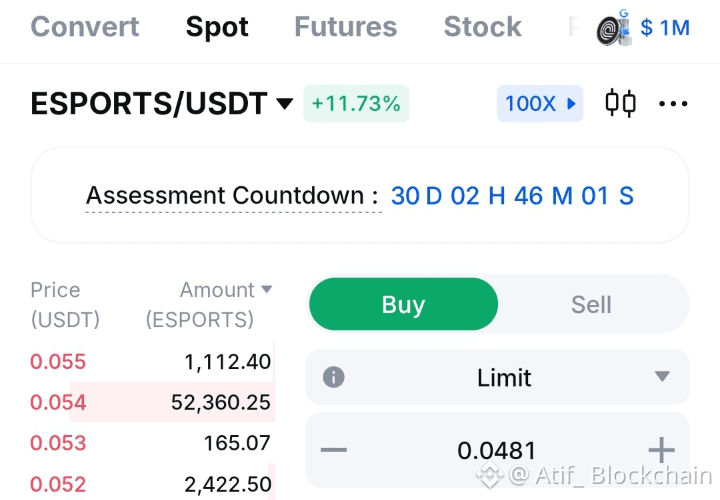720x500 pixels.
Task: Tap the info icon beside Limit
Action: pos(333,377)
